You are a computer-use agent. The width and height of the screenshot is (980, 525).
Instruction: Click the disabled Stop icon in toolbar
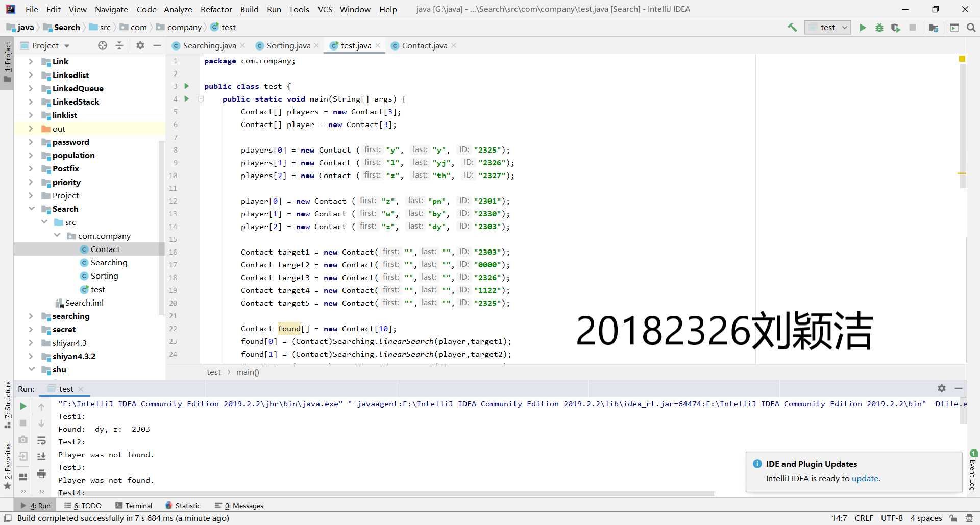pyautogui.click(x=913, y=28)
